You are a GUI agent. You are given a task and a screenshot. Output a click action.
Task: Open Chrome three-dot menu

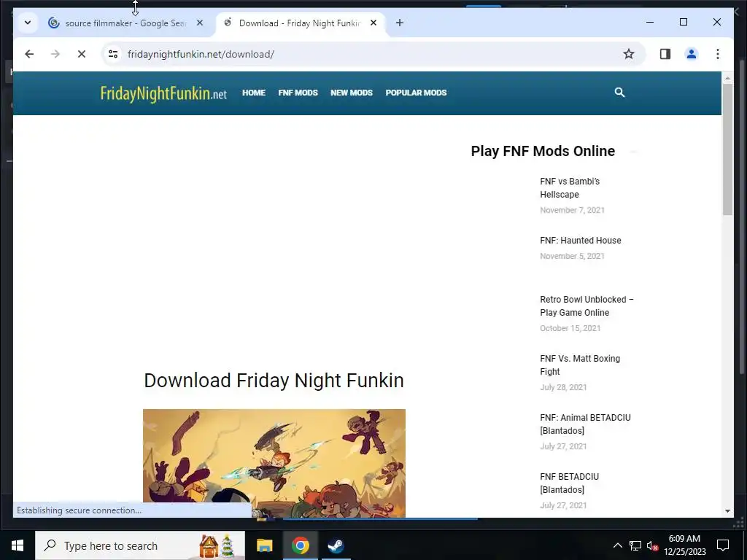tap(718, 54)
